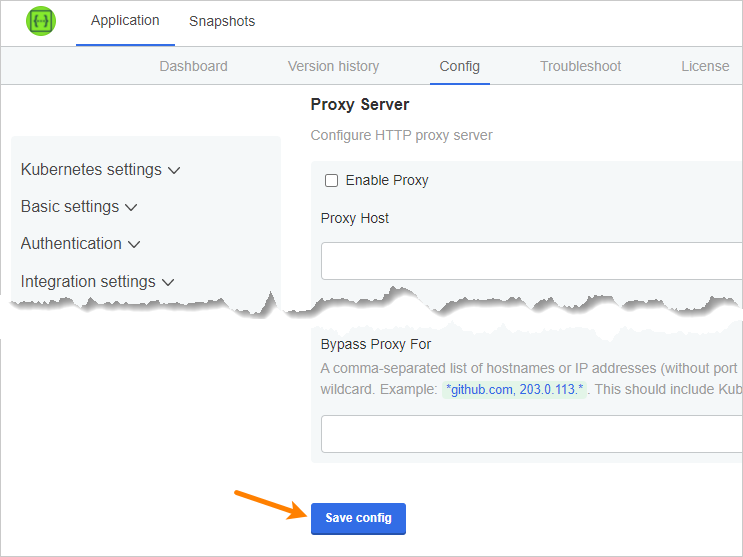Viewport: 743px width, 557px height.
Task: Expand the Authentication section chevron
Action: click(134, 245)
